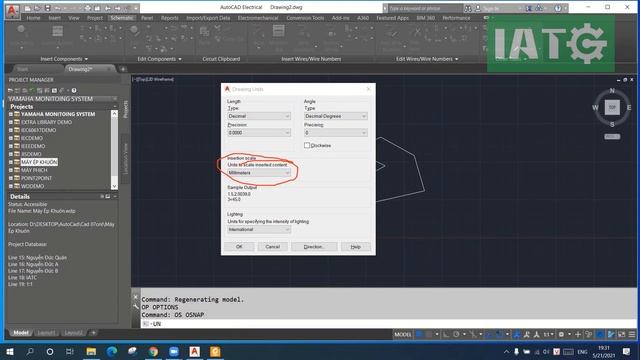The width and height of the screenshot is (640, 360).
Task: Click the status bar gear workspace icon
Action: click(561, 334)
